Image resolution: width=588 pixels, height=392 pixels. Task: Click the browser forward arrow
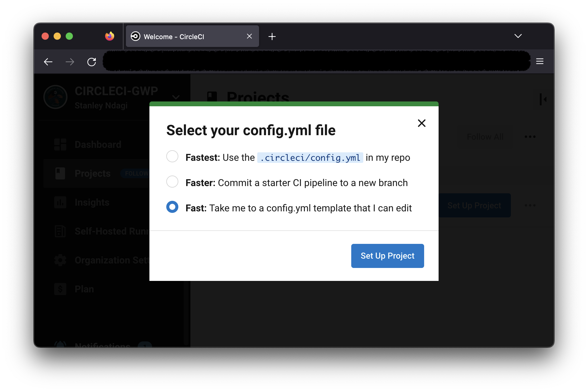click(70, 62)
